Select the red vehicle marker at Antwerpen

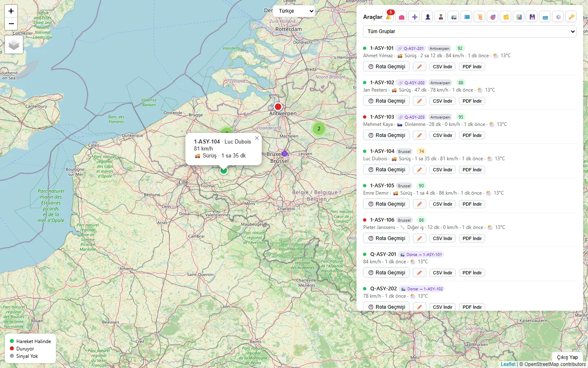tap(278, 107)
